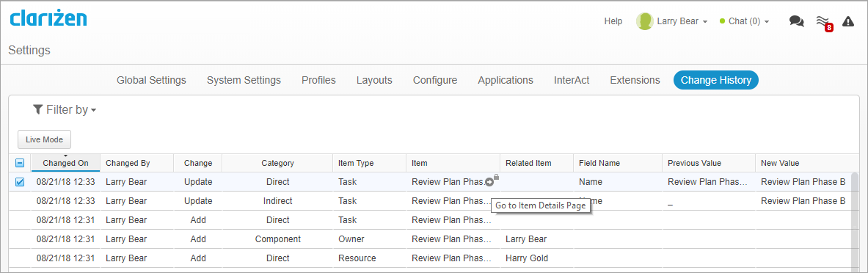Expand the Chat (0) dropdown
This screenshot has height=273, width=868.
click(x=744, y=21)
